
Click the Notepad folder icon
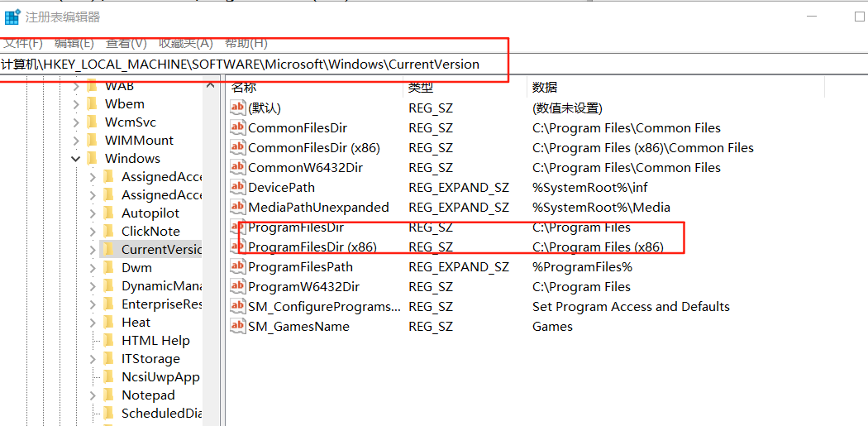[109, 395]
